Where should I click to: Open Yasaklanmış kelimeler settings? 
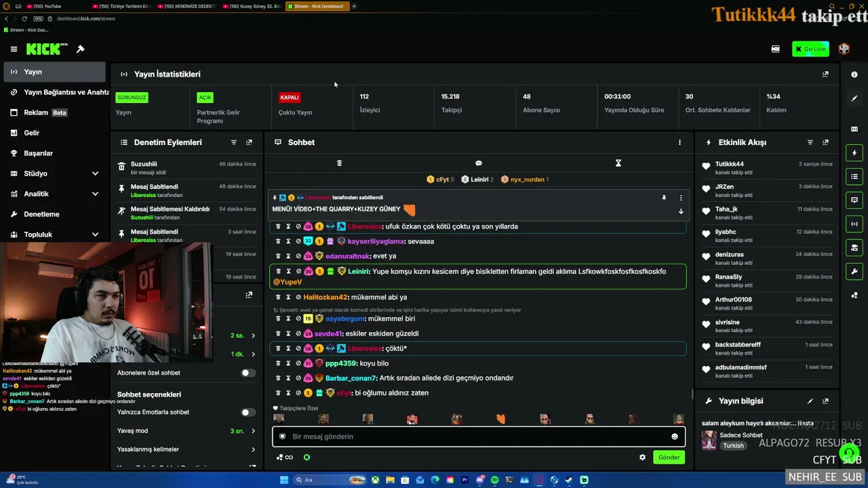(186, 449)
